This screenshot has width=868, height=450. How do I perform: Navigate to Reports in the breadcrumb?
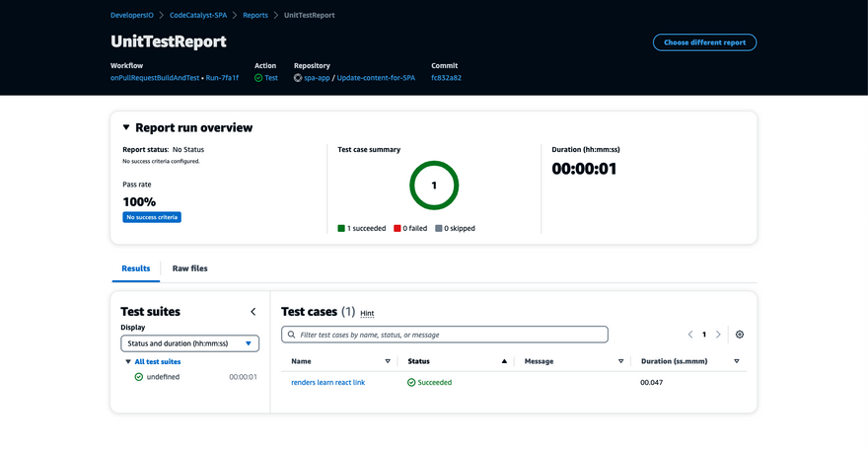(255, 16)
